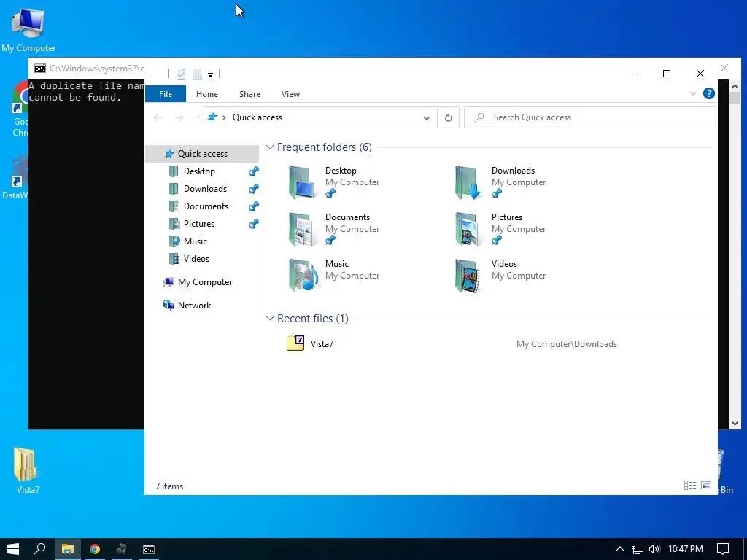The image size is (747, 560).
Task: Click the pin icon beside Documents in sidebar
Action: (x=253, y=206)
